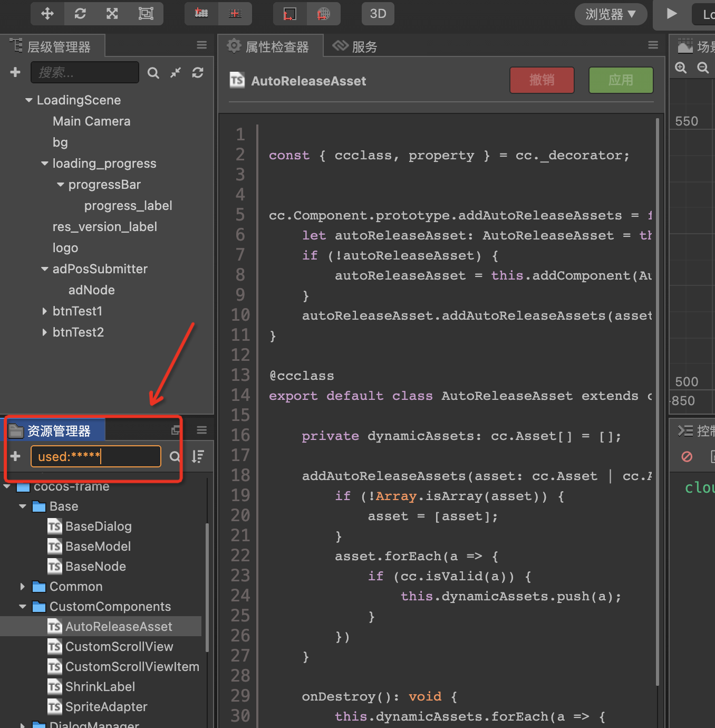Toggle center positioning mode
Screen dimensions: 715x728
(x=235, y=14)
